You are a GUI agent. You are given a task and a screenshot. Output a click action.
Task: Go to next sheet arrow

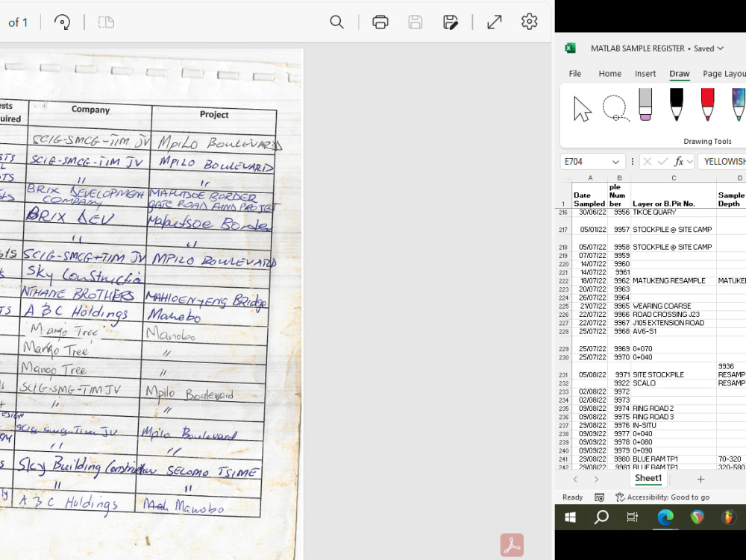(596, 479)
